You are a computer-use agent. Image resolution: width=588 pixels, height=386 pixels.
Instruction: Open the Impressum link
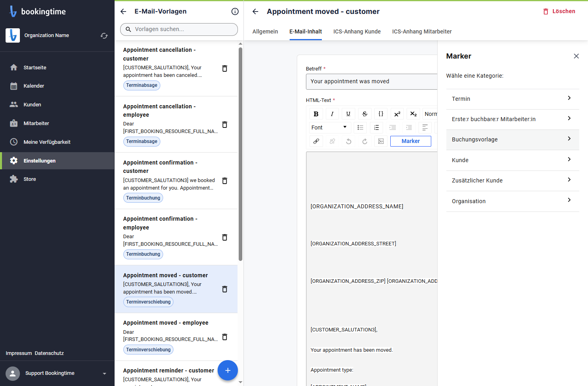19,353
